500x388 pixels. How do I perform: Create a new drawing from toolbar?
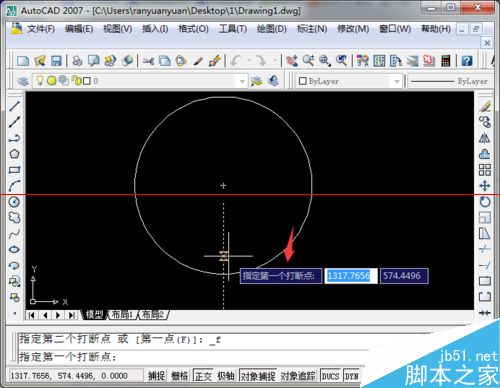click(x=23, y=61)
